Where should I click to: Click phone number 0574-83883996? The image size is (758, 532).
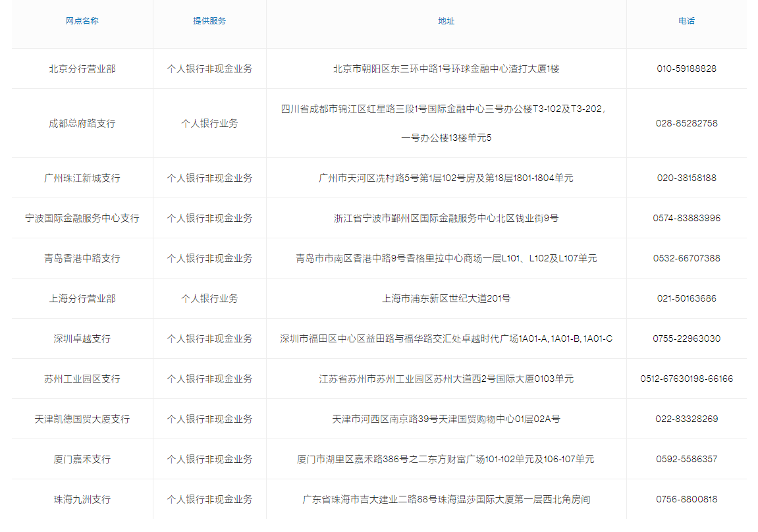[x=686, y=218]
